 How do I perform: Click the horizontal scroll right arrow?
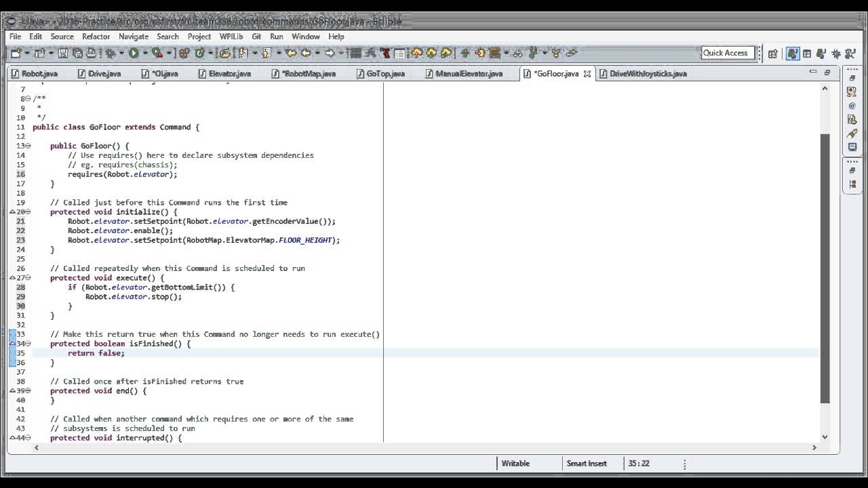(x=814, y=447)
